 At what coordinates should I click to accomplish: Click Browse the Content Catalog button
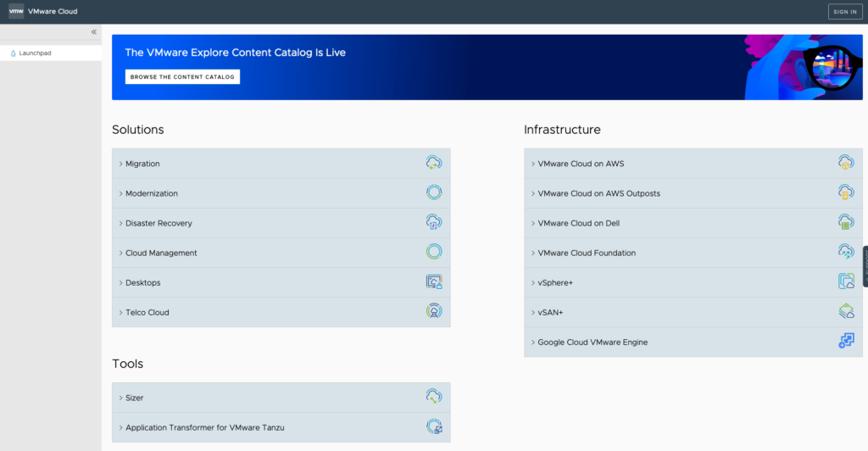[x=183, y=77]
